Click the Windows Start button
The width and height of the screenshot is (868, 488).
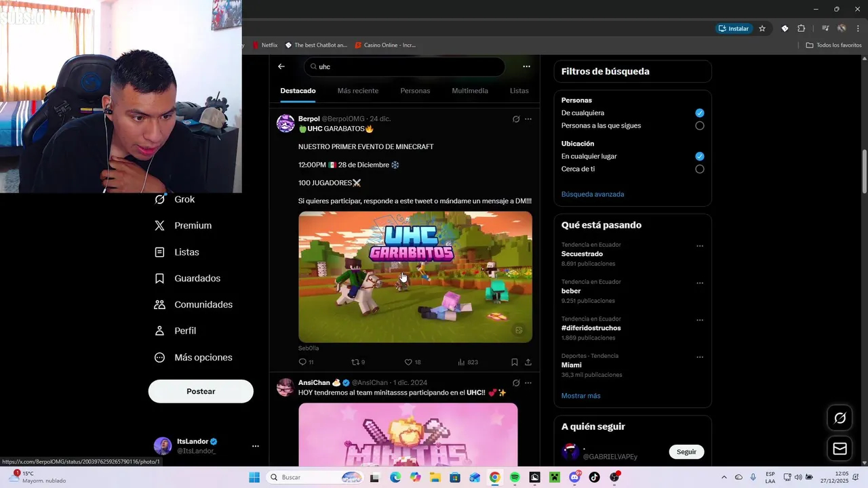coord(254,477)
